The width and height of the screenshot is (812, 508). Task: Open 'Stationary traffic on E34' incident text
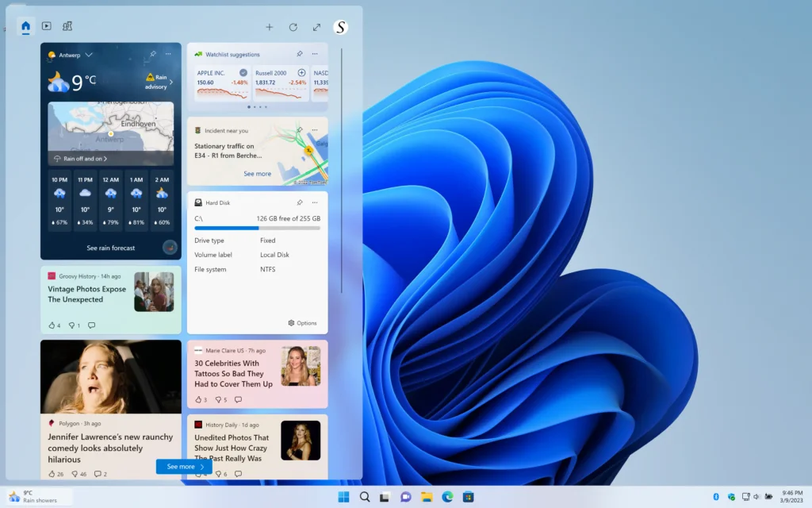pos(228,151)
